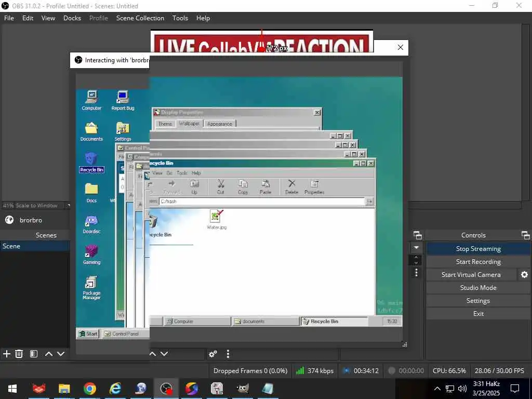Image resolution: width=532 pixels, height=399 pixels.
Task: Click Stop Streaming button
Action: coord(478,249)
